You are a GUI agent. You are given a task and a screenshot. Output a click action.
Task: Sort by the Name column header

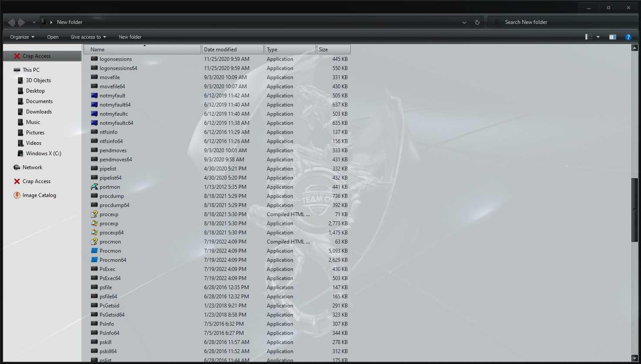pyautogui.click(x=143, y=50)
